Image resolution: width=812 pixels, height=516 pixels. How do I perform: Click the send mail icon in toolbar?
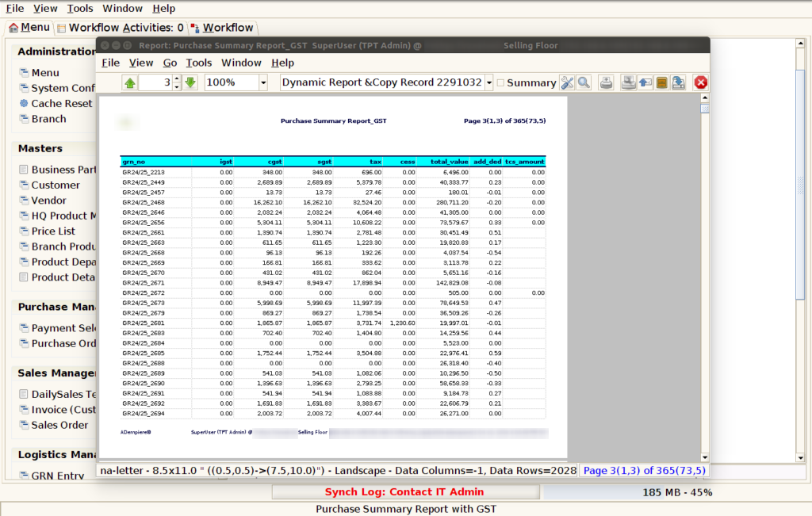645,82
